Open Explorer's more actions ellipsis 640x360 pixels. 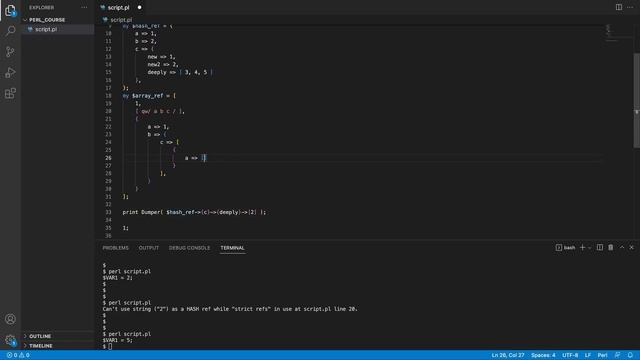point(84,7)
